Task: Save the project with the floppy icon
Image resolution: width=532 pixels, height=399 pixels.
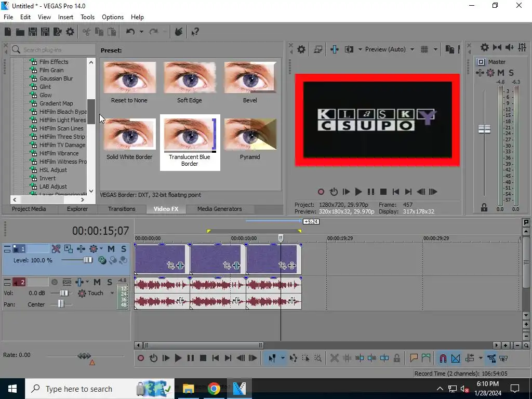Action: [33, 32]
